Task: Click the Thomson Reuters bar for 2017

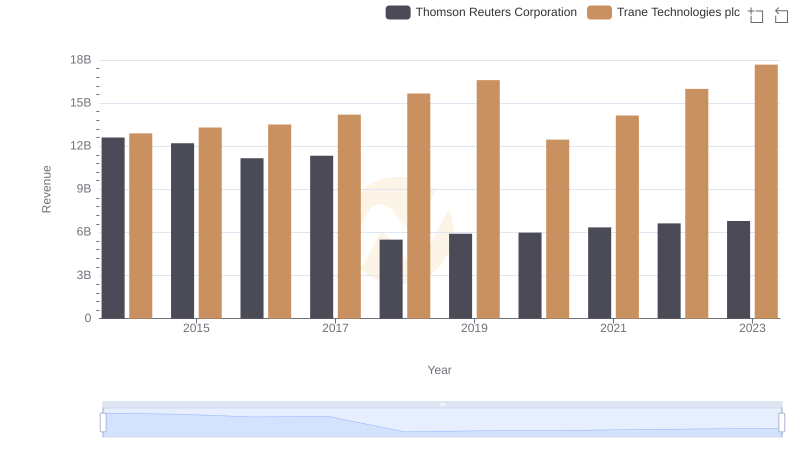Action: [x=321, y=237]
